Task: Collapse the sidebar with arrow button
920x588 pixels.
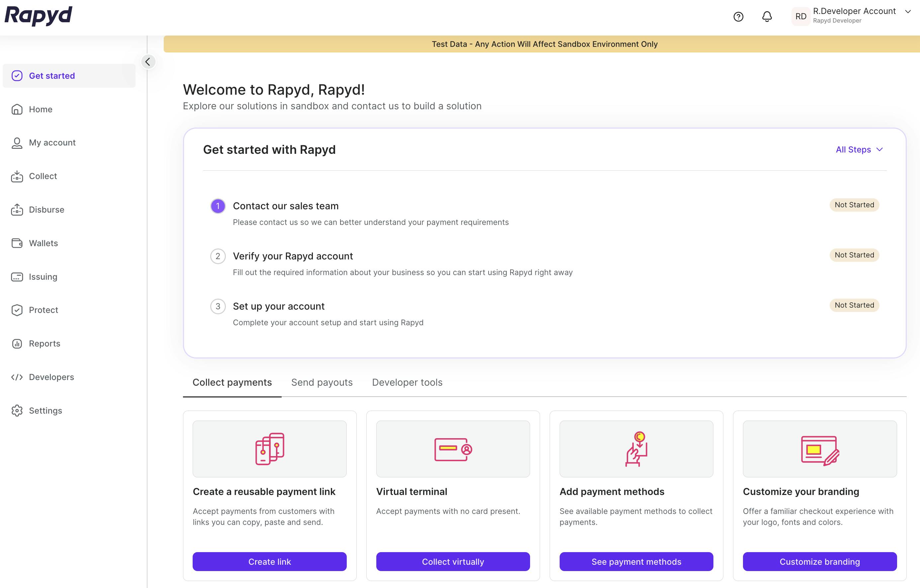Action: click(148, 61)
